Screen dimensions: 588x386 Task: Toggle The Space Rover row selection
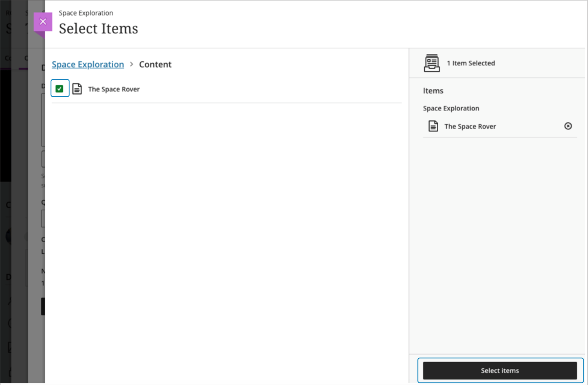[60, 88]
